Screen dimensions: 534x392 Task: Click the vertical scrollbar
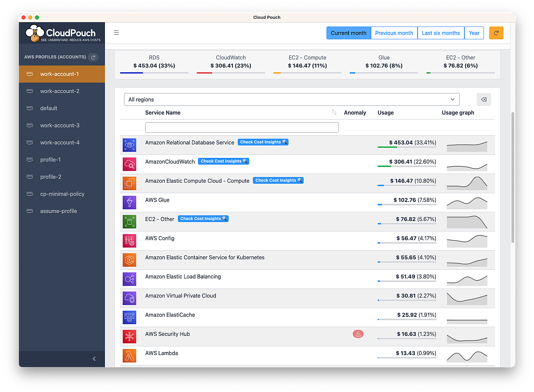(512, 177)
